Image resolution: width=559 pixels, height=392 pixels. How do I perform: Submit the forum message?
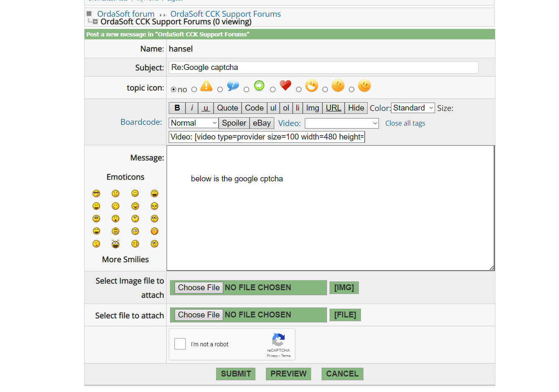coord(236,374)
